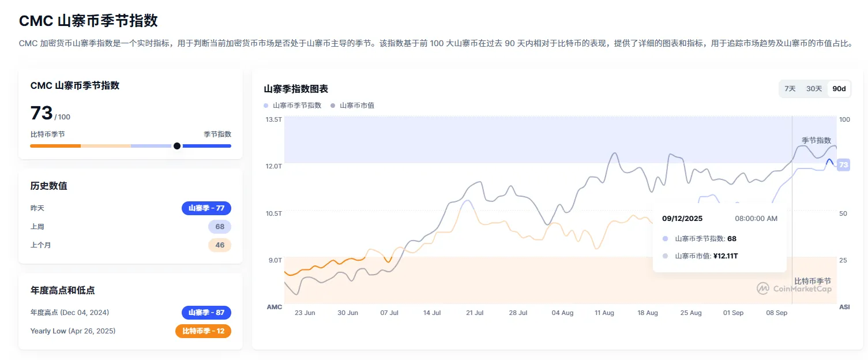The width and height of the screenshot is (868, 360).
Task: Switch the chart to 30天 range
Action: [814, 89]
